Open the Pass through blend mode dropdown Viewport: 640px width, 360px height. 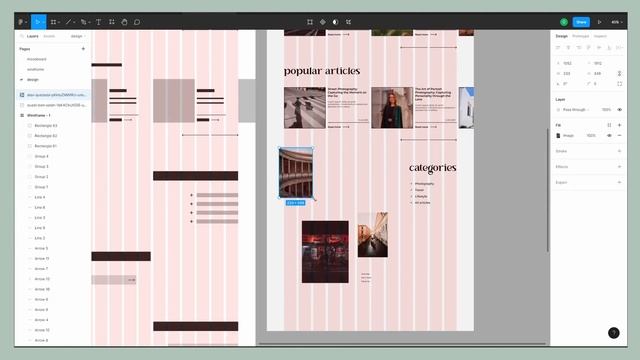pos(576,110)
